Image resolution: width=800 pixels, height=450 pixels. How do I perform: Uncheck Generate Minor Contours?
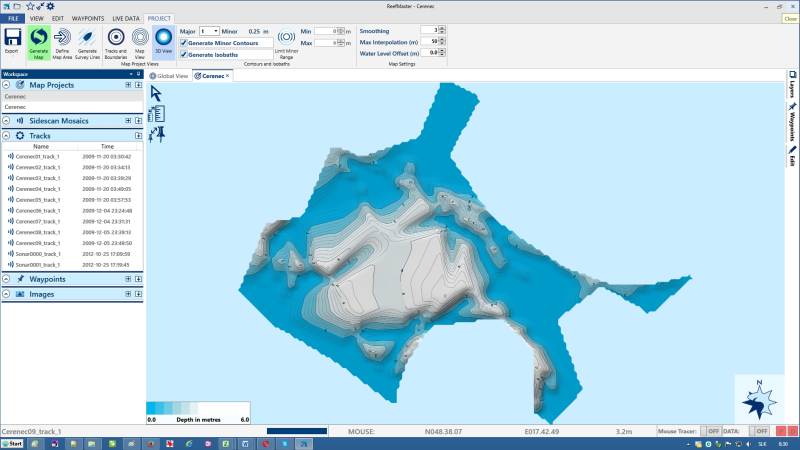[x=183, y=43]
